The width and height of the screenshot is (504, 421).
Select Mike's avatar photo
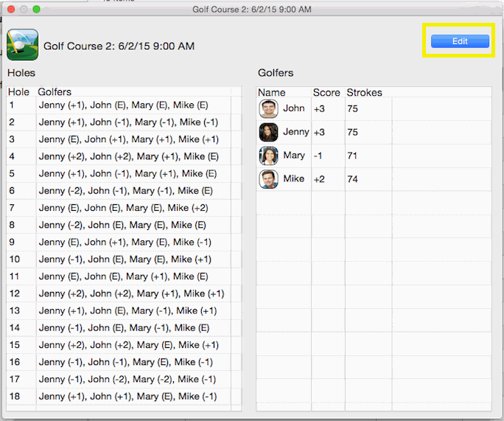click(268, 179)
